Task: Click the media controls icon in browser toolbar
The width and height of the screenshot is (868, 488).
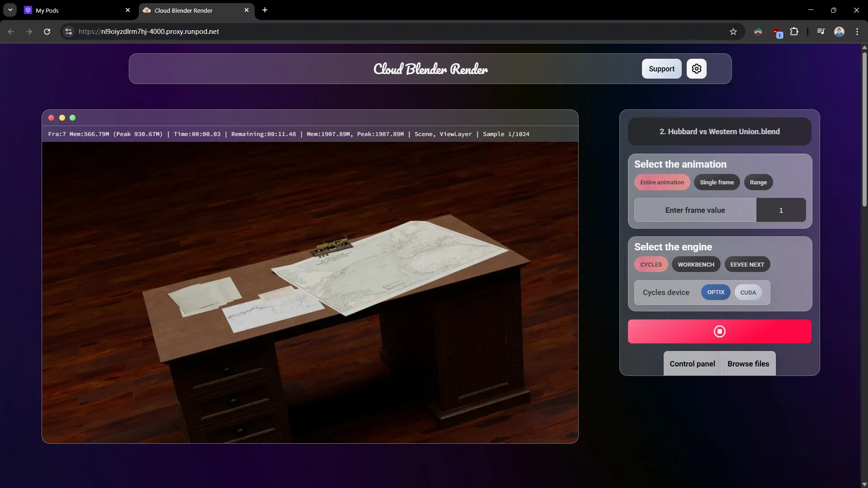Action: click(821, 32)
